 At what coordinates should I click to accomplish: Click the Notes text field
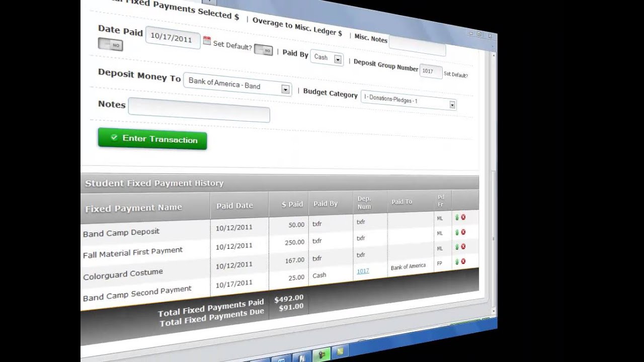(x=199, y=110)
